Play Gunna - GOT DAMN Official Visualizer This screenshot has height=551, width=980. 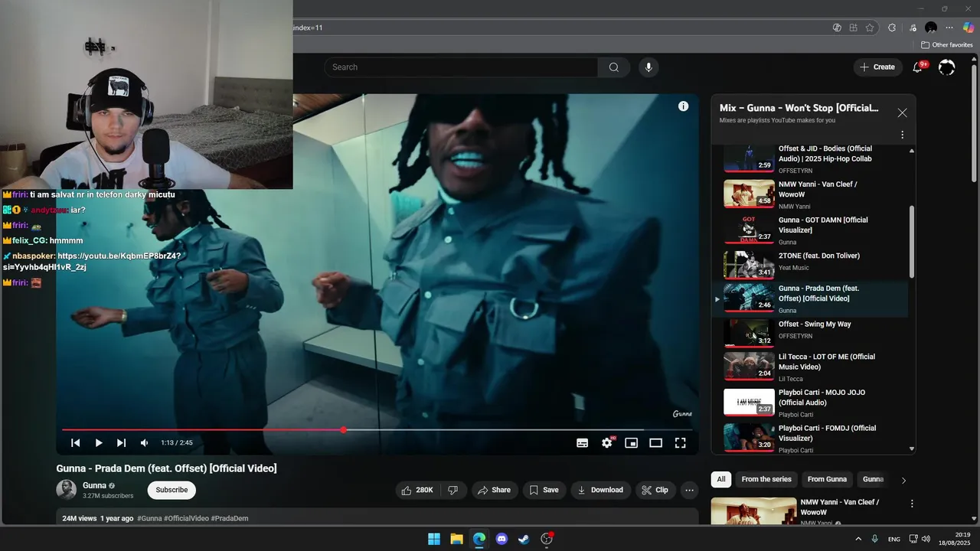click(812, 230)
